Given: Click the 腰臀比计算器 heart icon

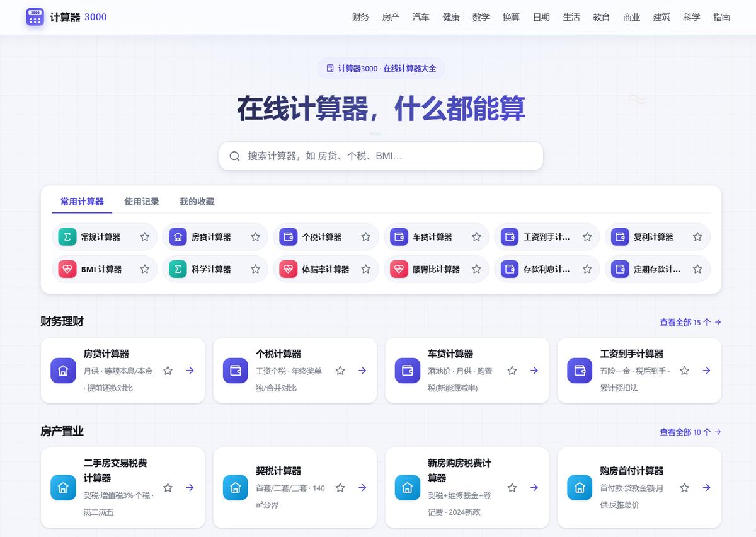Looking at the screenshot, I should coord(399,269).
